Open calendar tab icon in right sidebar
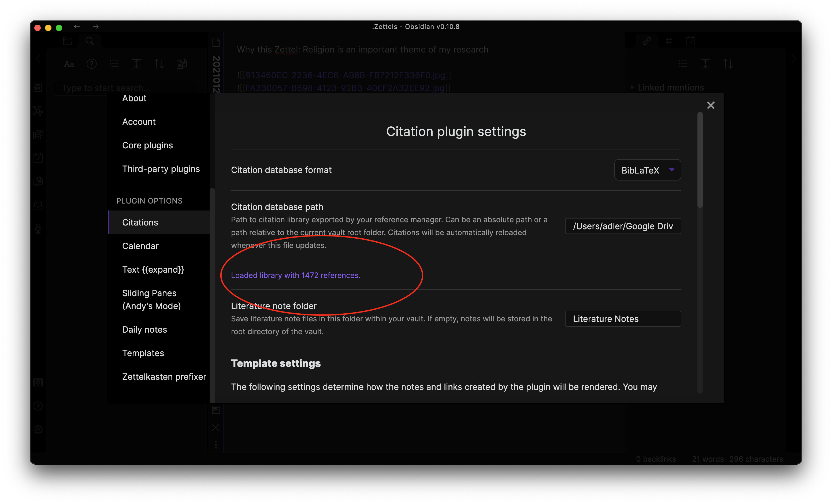 690,41
